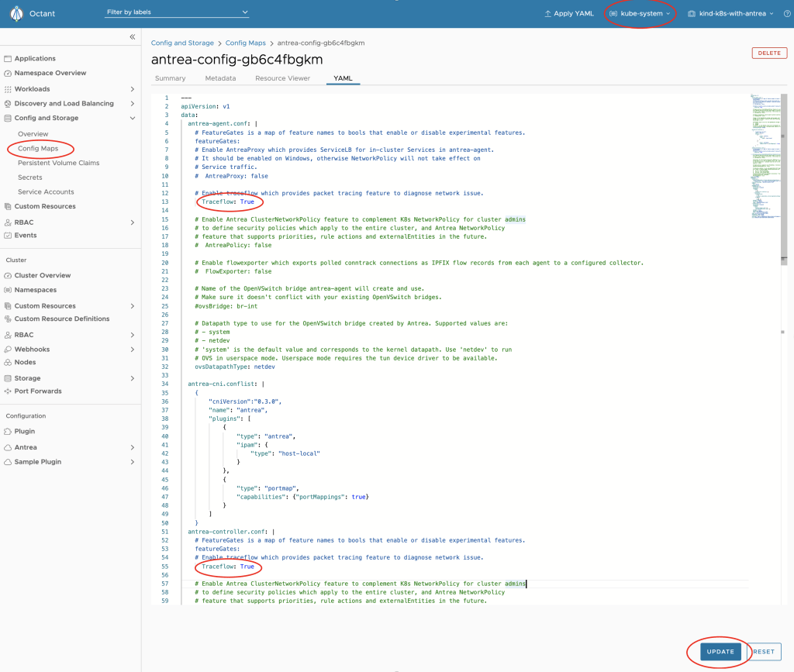Click the Cluster Overview icon

pos(8,276)
